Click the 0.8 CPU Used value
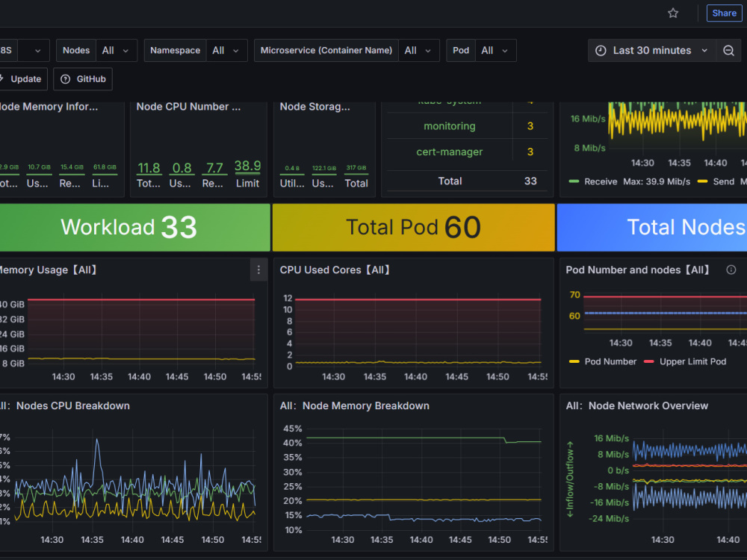 click(182, 168)
